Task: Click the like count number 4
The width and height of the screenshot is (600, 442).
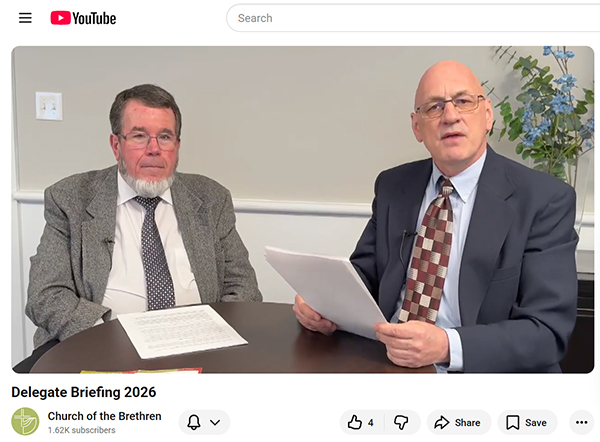Action: click(370, 422)
